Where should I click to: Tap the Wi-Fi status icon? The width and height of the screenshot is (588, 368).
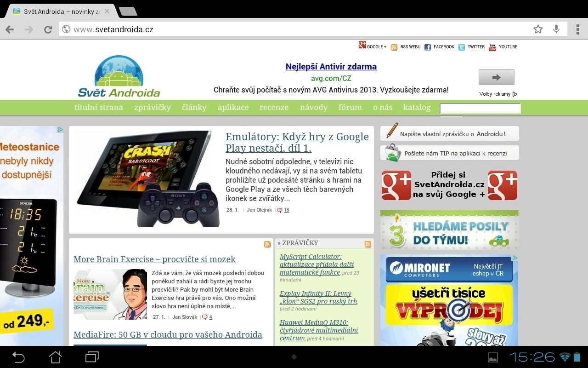[x=565, y=357]
